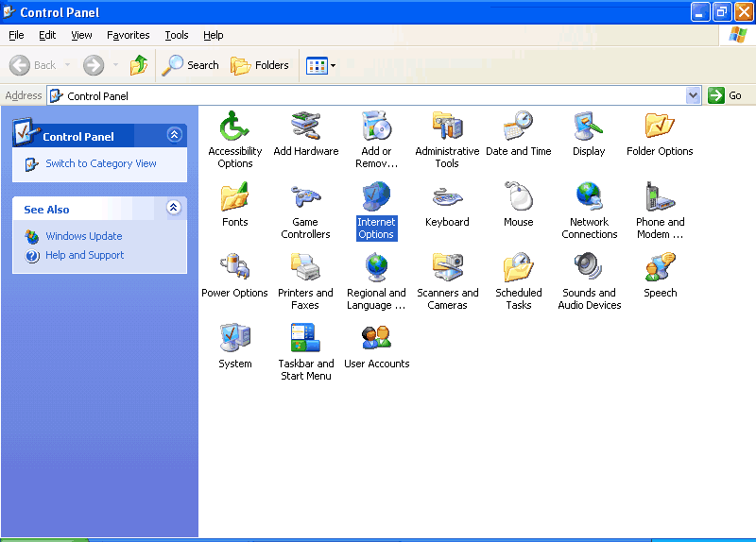Click Switch to Category View link

click(101, 163)
